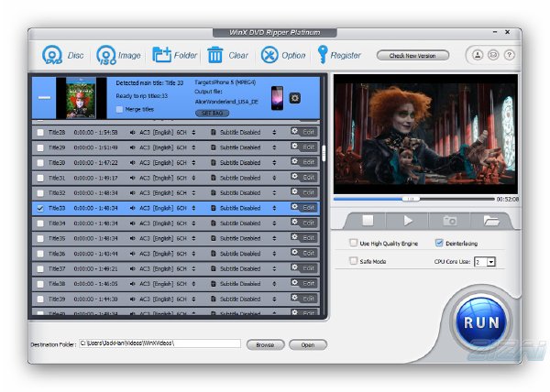Click Open destination folder button

pyautogui.click(x=308, y=344)
